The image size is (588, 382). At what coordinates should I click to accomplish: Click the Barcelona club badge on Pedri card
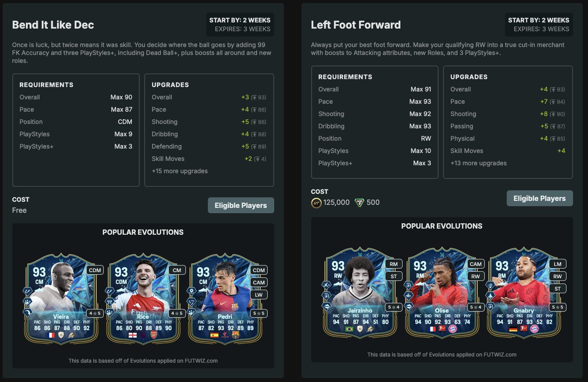(235, 335)
